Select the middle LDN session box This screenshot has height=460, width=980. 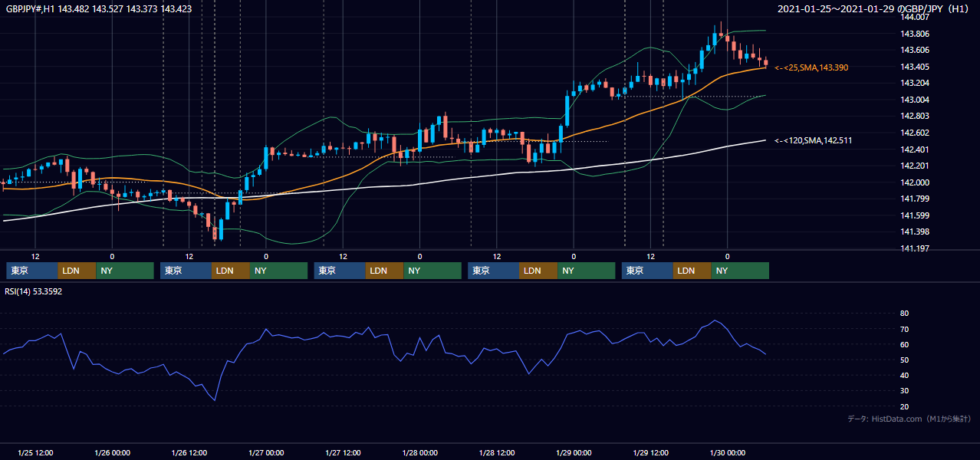[x=385, y=271]
